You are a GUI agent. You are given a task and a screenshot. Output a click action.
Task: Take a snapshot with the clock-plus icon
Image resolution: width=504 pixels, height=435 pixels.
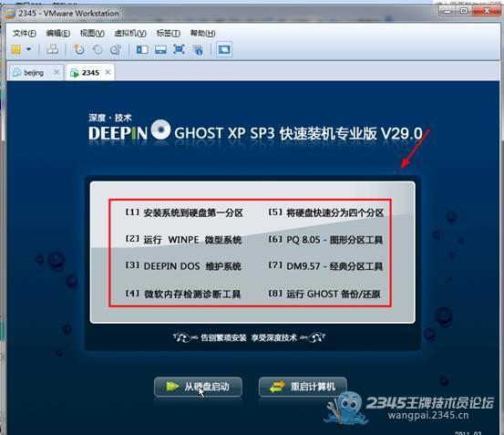78,49
